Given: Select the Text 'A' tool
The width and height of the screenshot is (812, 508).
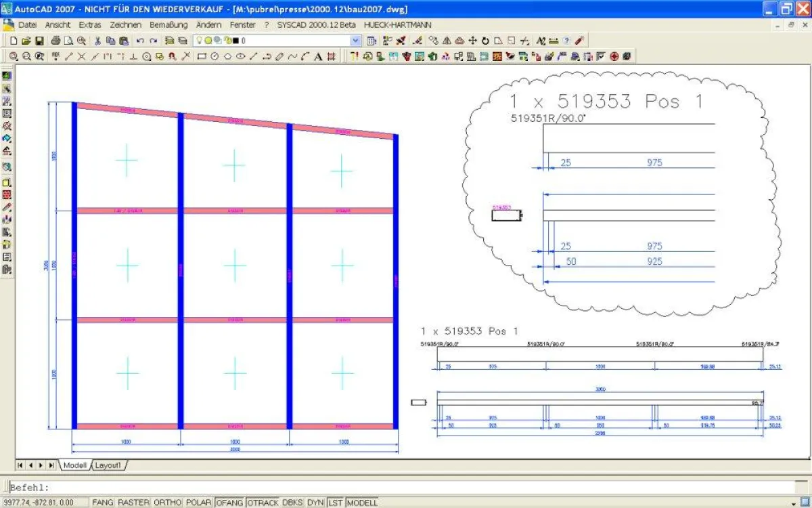Looking at the screenshot, I should [x=318, y=57].
